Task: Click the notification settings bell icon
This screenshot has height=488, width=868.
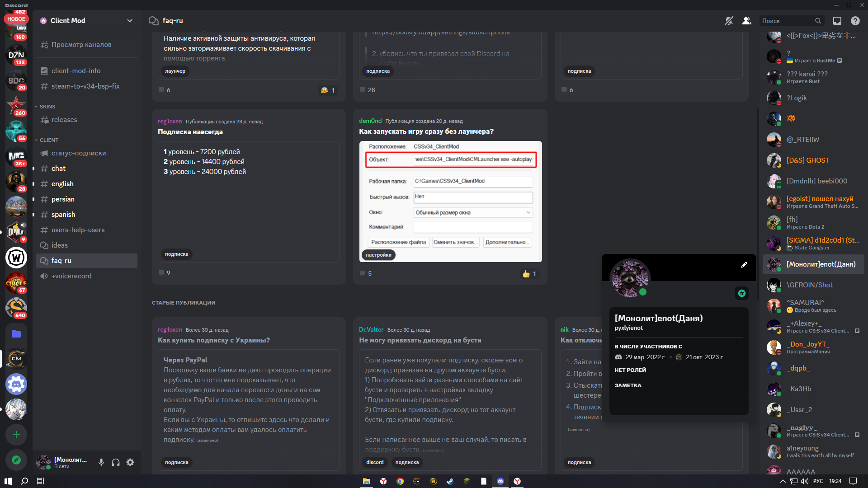Action: pos(729,21)
